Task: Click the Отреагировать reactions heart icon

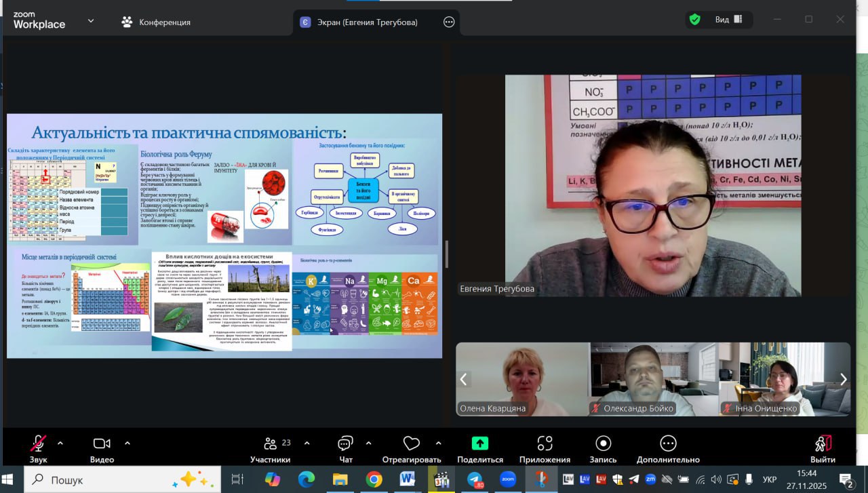Action: point(412,444)
